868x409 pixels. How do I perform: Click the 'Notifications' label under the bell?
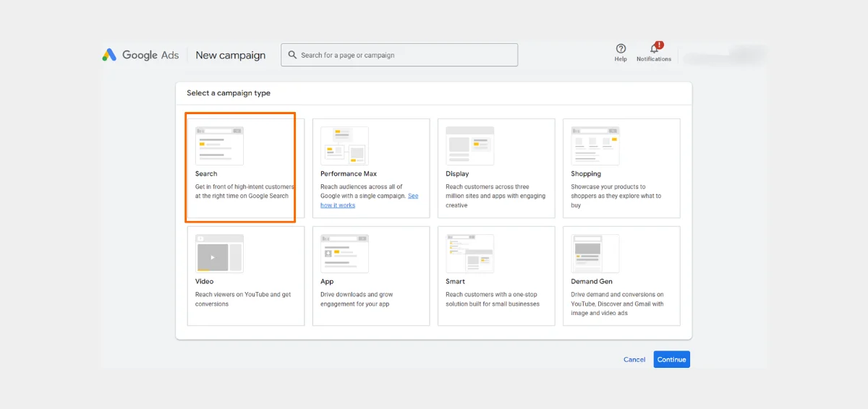click(x=654, y=59)
